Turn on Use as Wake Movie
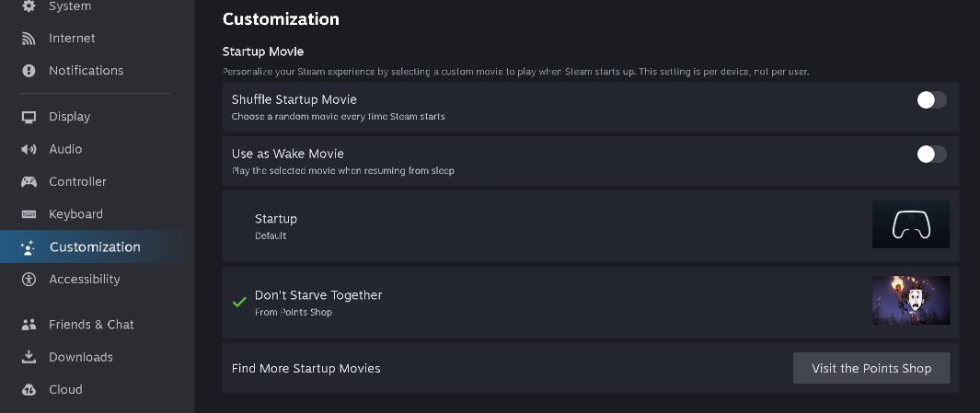980x413 pixels. point(931,155)
